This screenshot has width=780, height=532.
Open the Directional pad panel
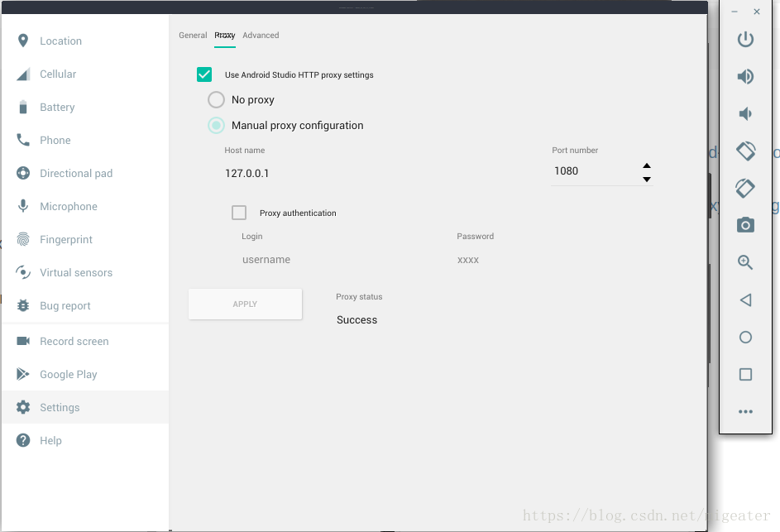tap(85, 173)
